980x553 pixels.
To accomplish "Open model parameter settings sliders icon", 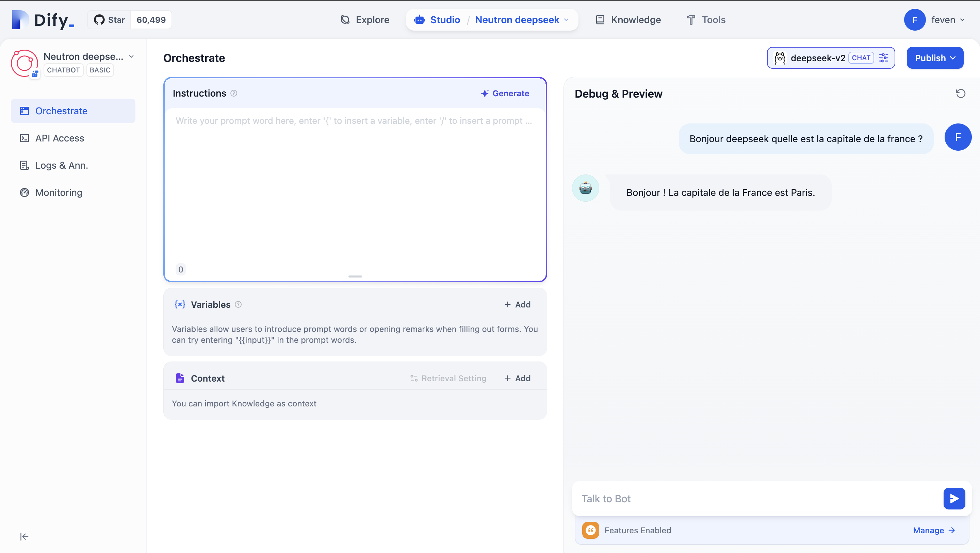I will (x=883, y=58).
